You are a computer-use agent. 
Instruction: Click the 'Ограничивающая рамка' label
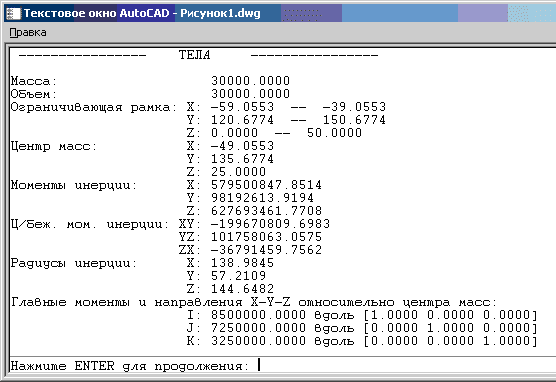[93, 107]
